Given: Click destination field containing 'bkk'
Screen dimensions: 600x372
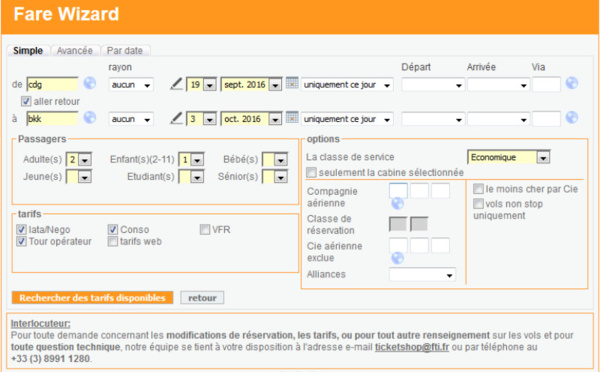Looking at the screenshot, I should [52, 119].
